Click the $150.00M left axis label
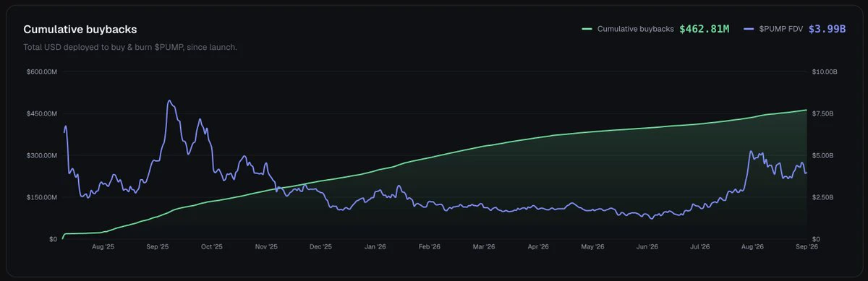 click(42, 197)
